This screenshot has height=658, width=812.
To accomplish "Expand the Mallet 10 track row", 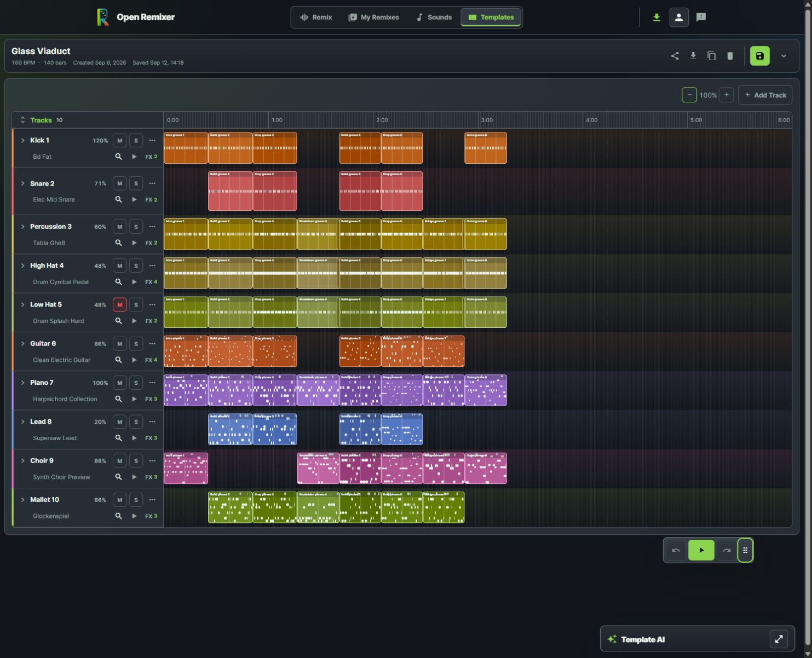I will (x=22, y=500).
